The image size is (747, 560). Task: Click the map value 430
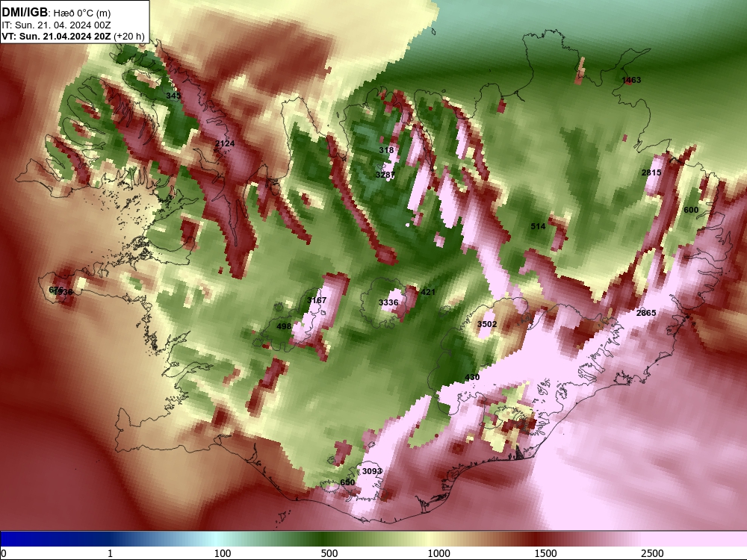(x=472, y=377)
